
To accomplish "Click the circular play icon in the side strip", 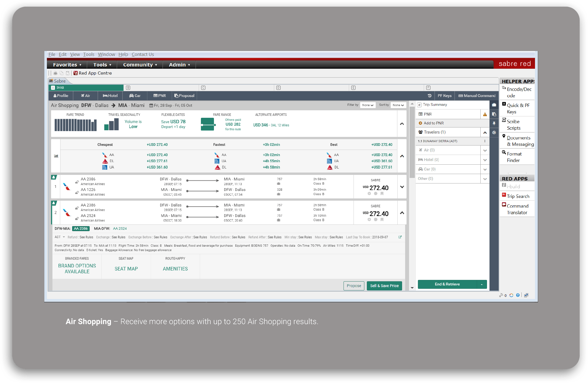I will [494, 132].
